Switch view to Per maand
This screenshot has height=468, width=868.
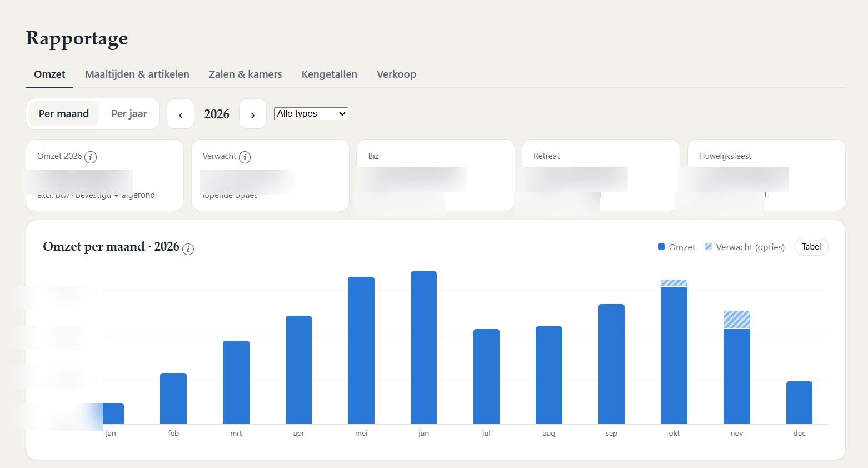pos(64,114)
